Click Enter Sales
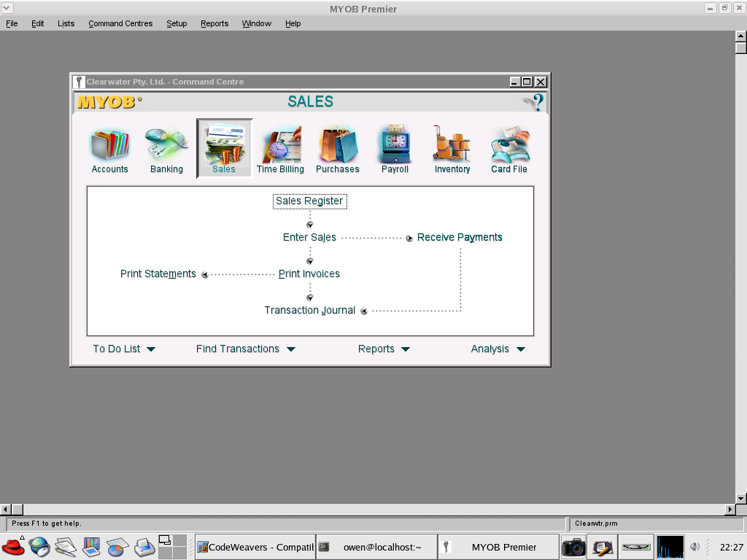This screenshot has height=560, width=747. 309,237
